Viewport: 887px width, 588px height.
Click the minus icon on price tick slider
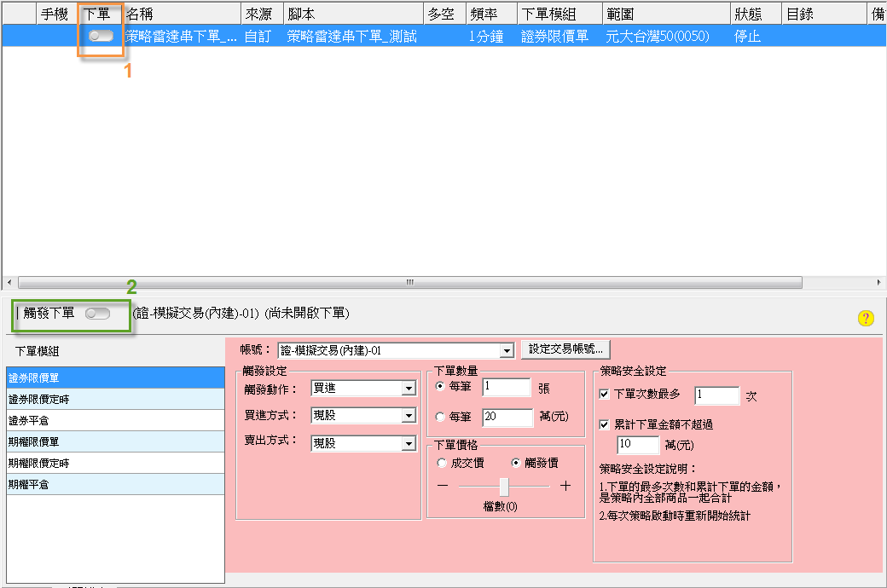point(443,486)
